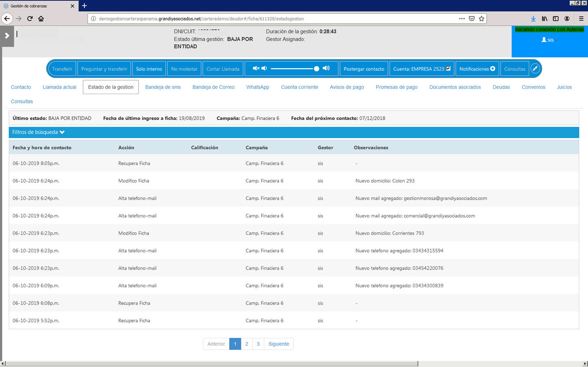Open the Convenios tab
588x367 pixels.
coord(533,87)
